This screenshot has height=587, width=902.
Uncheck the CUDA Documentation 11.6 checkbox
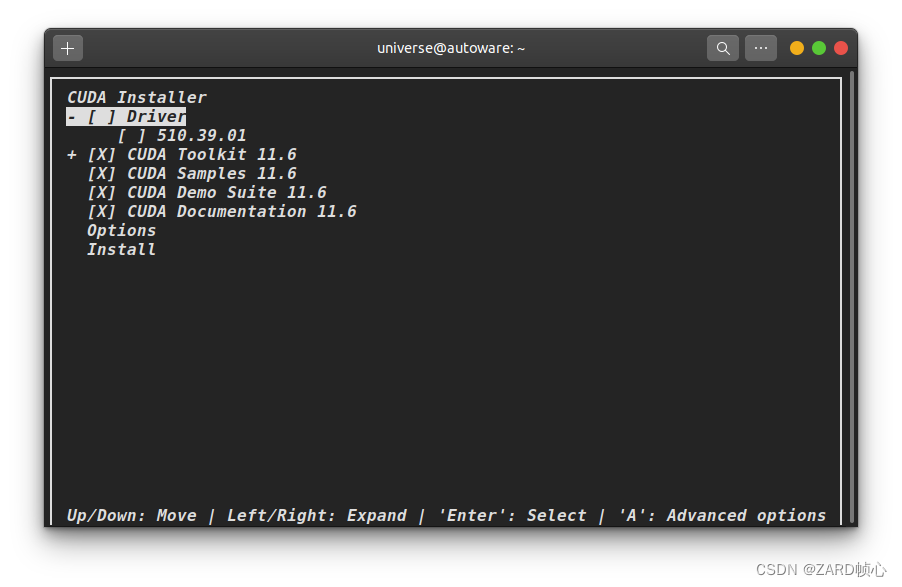101,212
